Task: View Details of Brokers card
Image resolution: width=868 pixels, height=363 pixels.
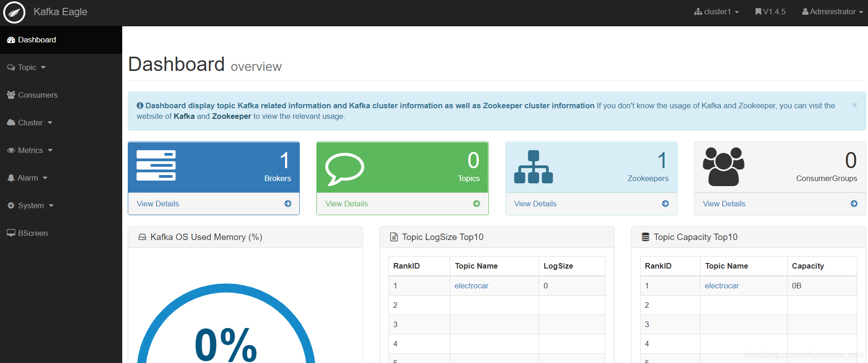Action: (x=158, y=204)
